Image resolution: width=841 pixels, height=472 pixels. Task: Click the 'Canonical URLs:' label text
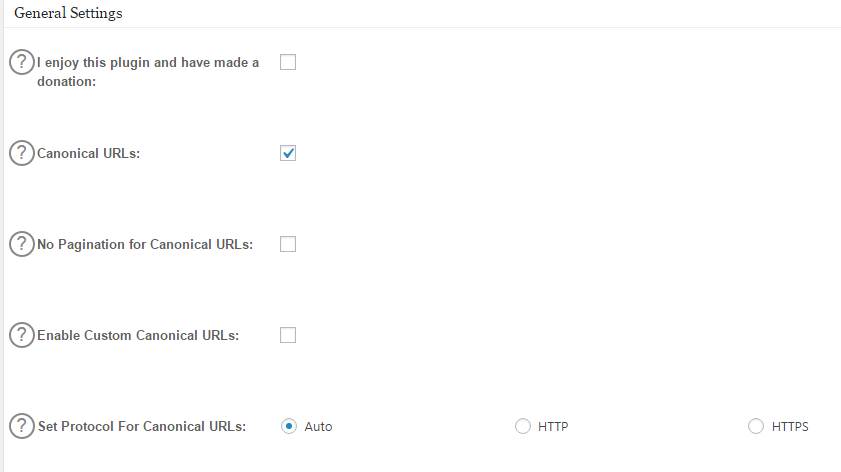[x=88, y=154]
